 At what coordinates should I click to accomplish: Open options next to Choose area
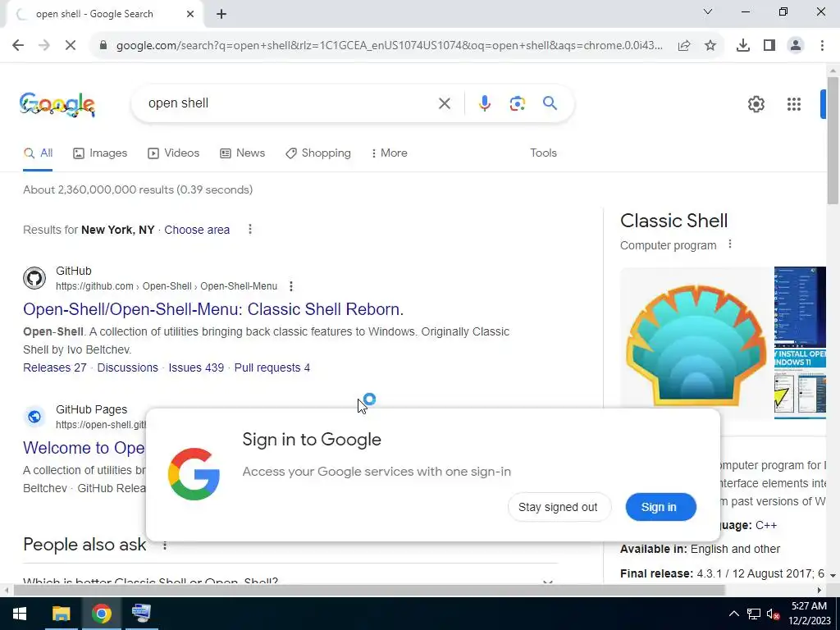249,230
